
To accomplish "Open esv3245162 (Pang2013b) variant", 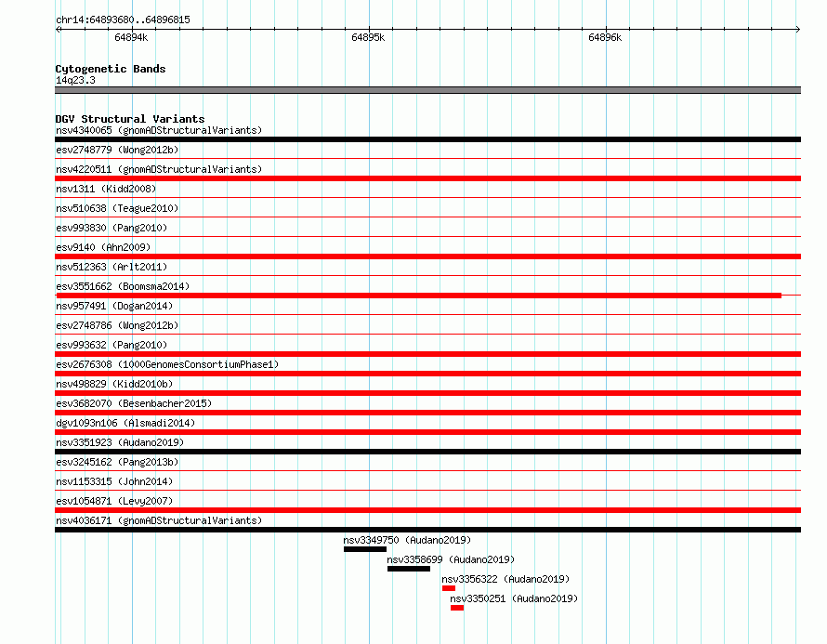I will (117, 462).
